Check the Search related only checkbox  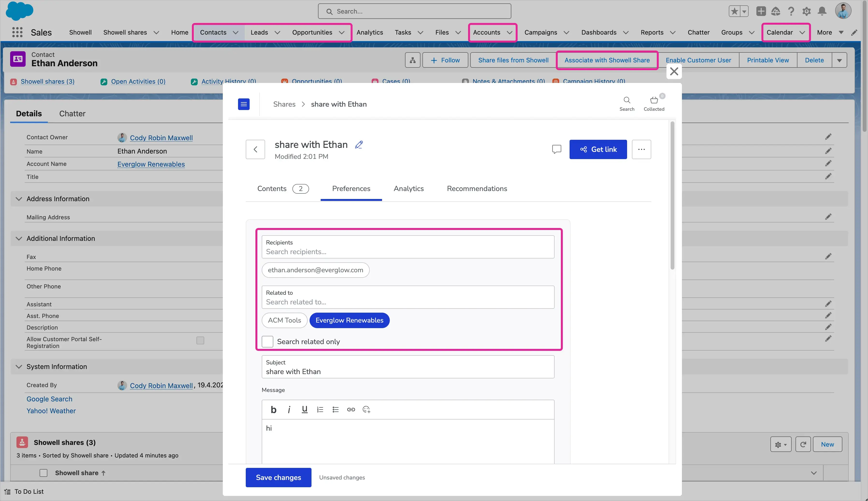coord(267,341)
